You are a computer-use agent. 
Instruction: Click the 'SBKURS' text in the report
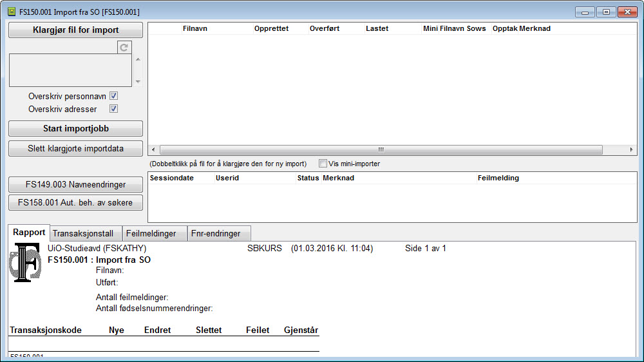click(x=265, y=248)
